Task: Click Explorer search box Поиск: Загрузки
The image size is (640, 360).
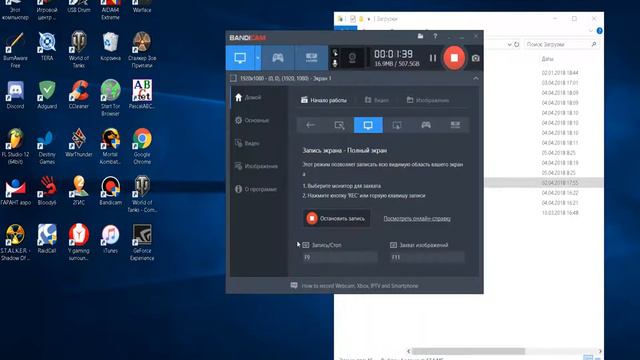Action: point(561,44)
